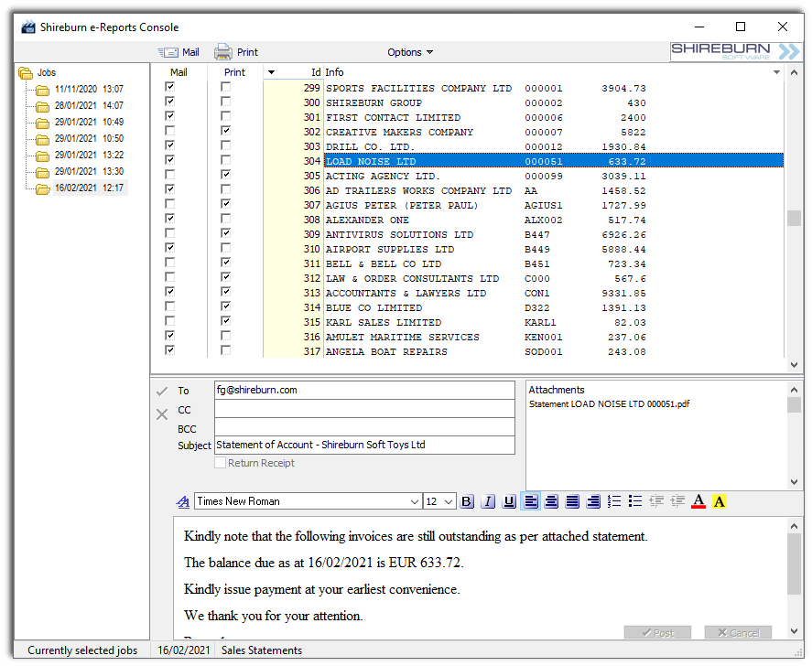Select the attachment Statement LOAD NOISE LTD 000051.pdf
812x666 pixels.
(x=609, y=404)
